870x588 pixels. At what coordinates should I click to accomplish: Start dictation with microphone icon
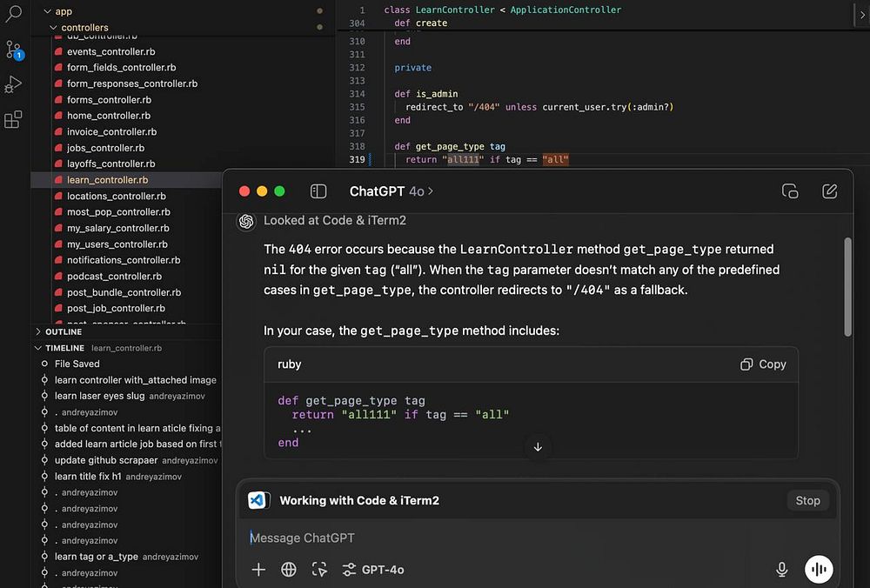(782, 570)
